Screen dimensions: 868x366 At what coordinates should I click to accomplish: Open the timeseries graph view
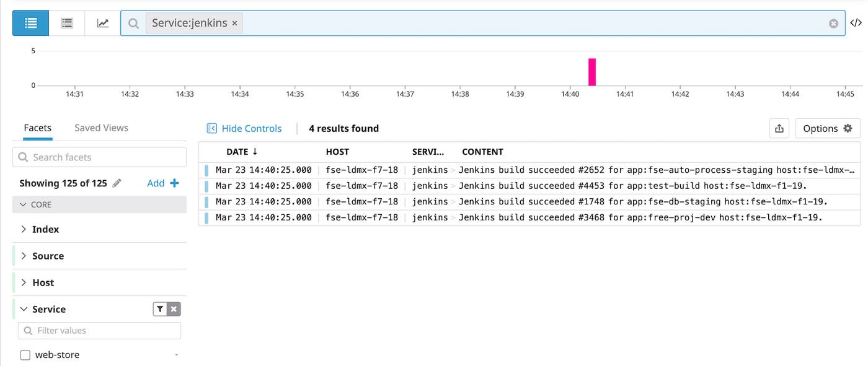[x=102, y=22]
